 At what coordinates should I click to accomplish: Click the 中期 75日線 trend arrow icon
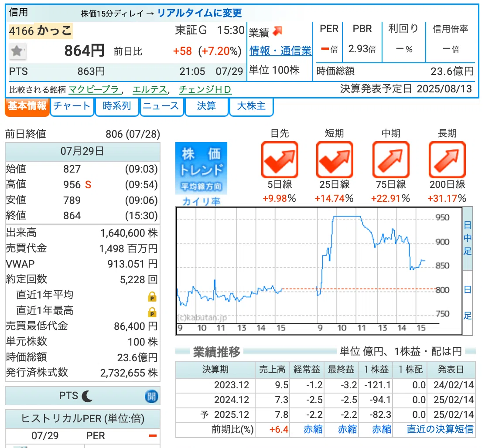pos(391,160)
